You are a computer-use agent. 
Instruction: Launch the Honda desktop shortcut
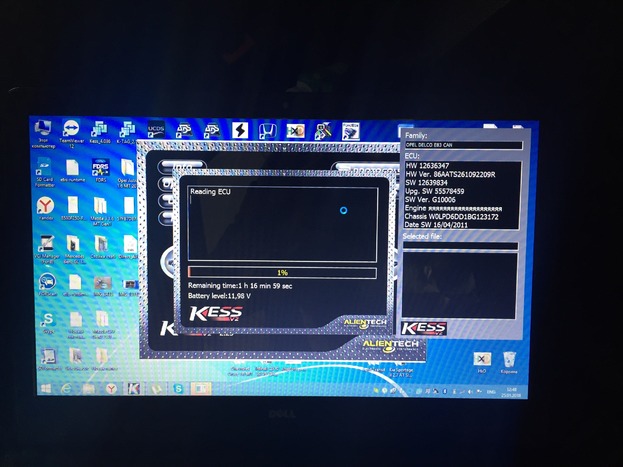click(x=268, y=130)
